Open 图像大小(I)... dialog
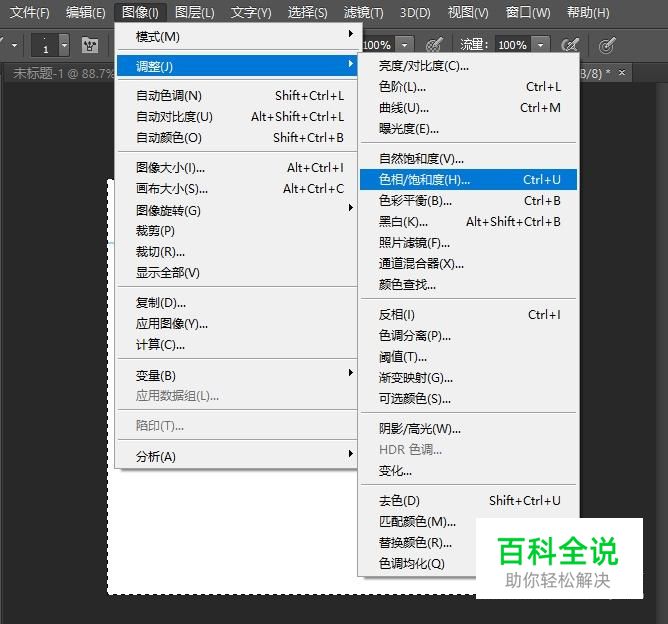The width and height of the screenshot is (668, 624). 237,167
